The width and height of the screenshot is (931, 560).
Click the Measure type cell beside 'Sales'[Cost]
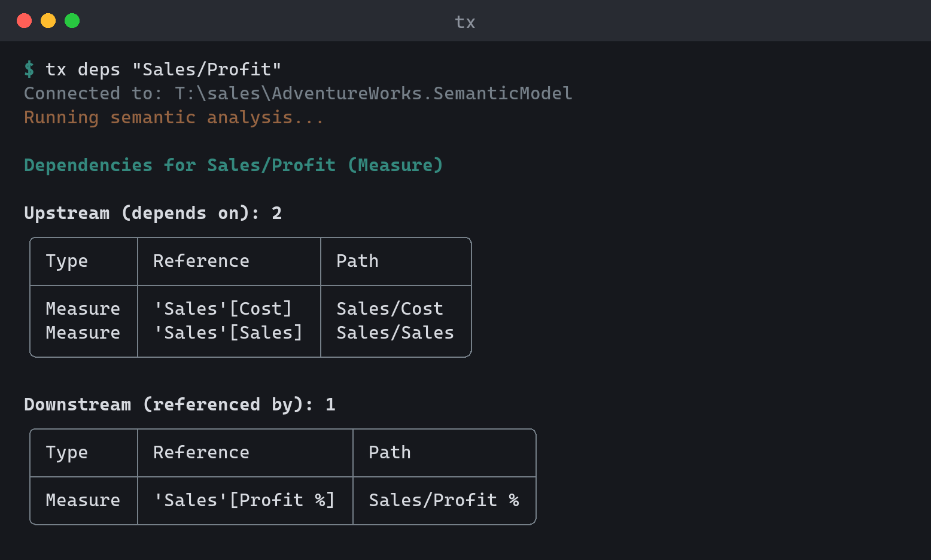coord(83,309)
